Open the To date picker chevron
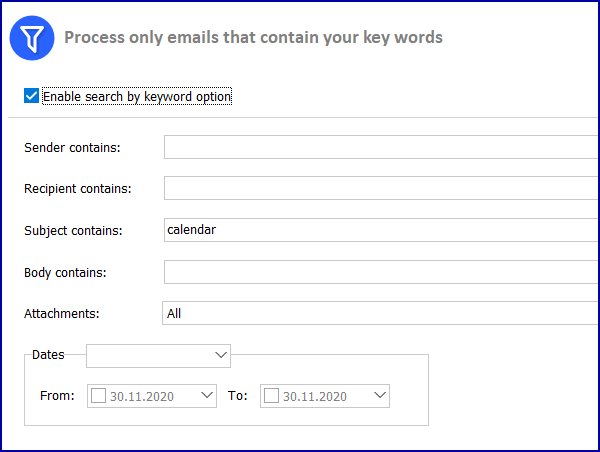This screenshot has height=452, width=600. 380,395
